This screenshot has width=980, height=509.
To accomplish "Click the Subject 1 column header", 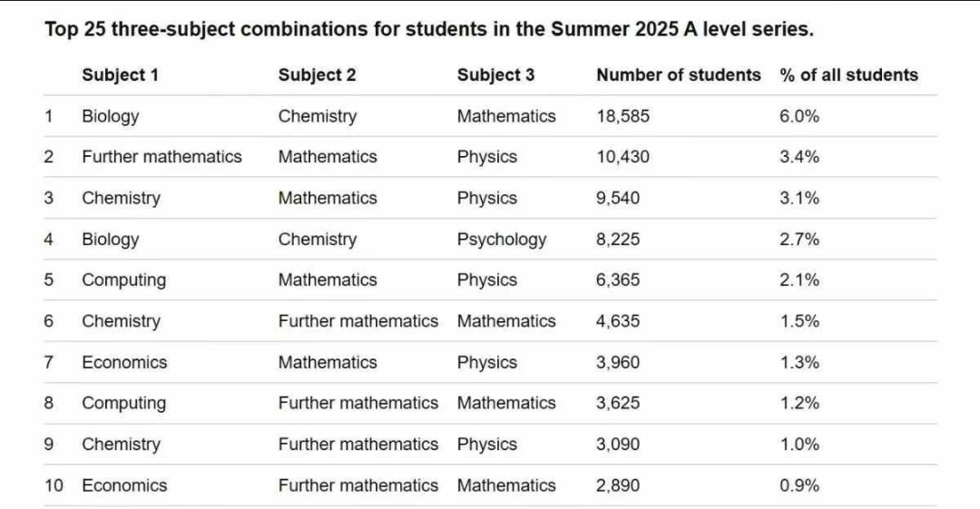I will 120,75.
